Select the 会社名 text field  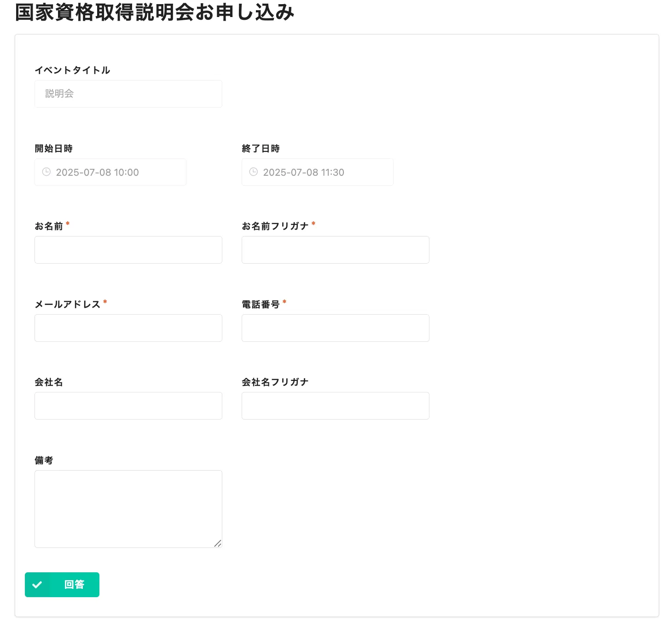pyautogui.click(x=128, y=406)
